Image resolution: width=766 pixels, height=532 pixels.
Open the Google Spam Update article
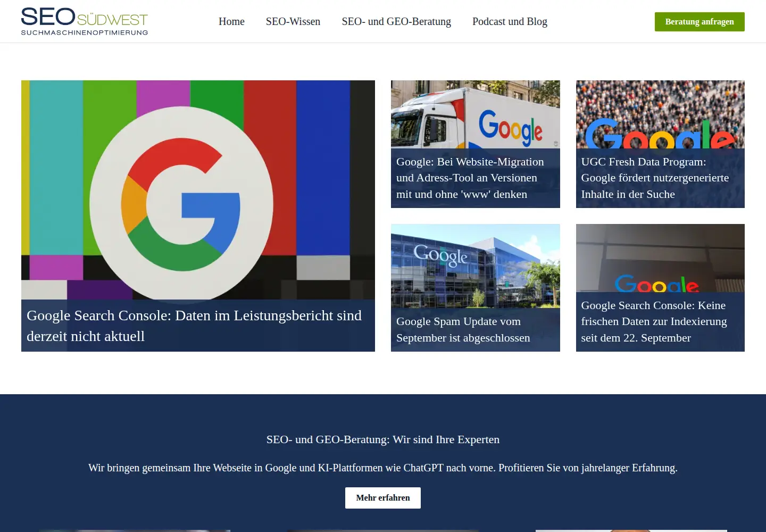tap(463, 330)
